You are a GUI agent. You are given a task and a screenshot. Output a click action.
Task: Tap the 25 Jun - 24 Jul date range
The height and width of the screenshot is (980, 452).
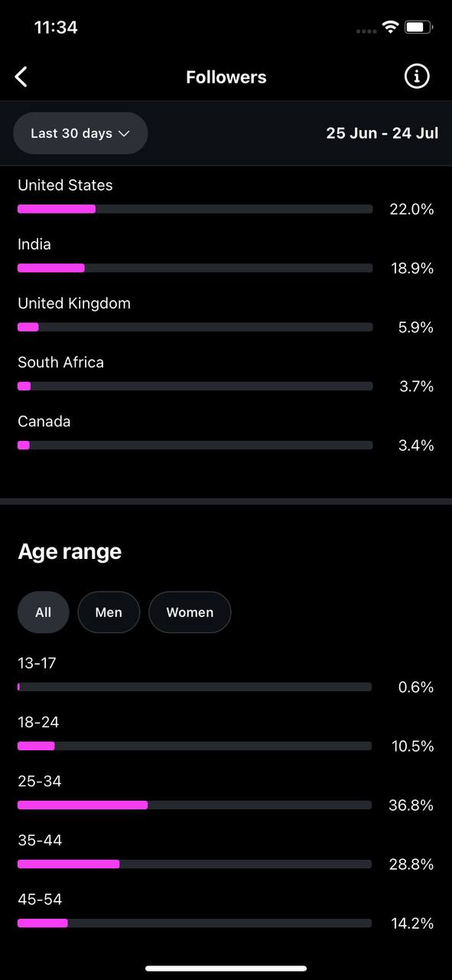382,133
